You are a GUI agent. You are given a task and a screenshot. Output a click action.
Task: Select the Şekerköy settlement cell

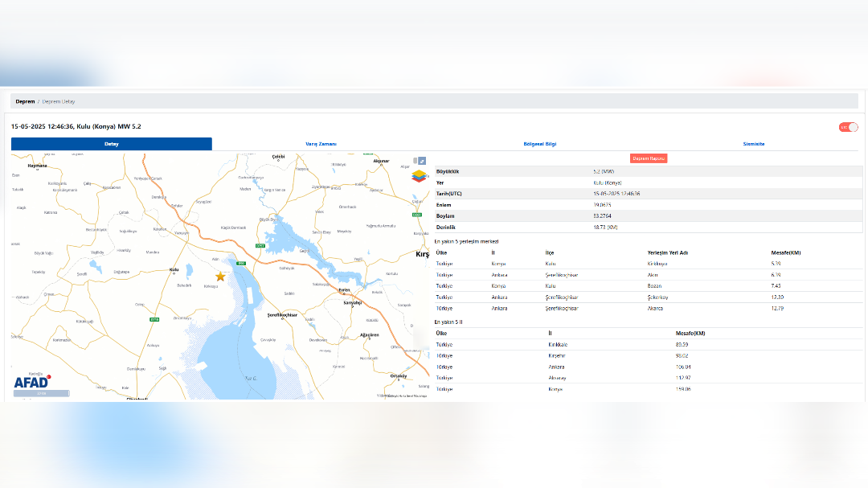[x=657, y=297]
